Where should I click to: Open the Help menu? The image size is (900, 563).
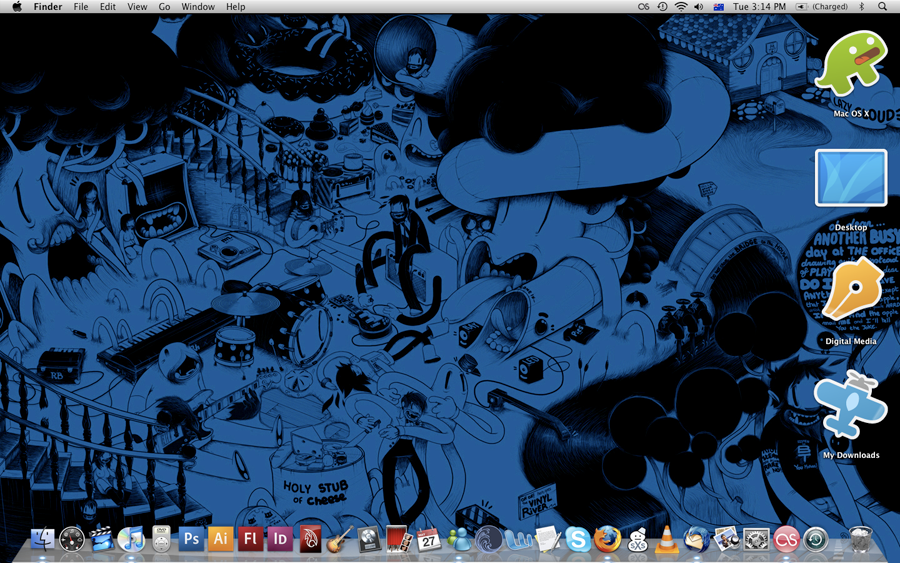(x=235, y=6)
